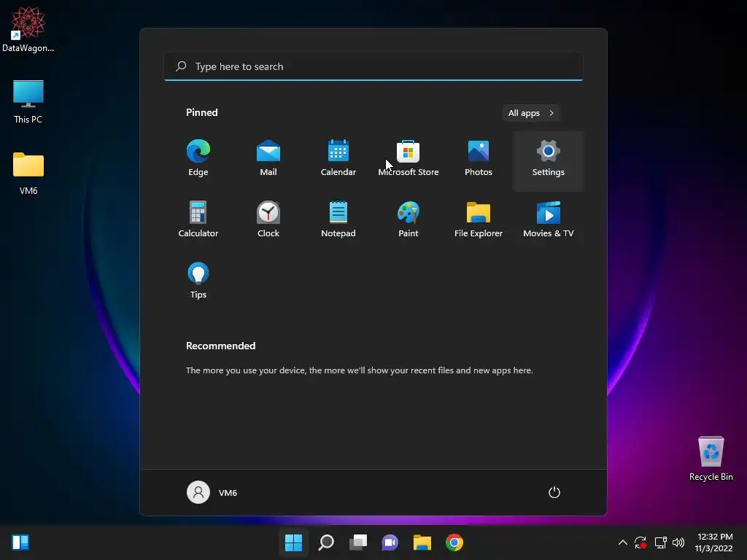Click the recommended files hint text
The image size is (747, 560).
[359, 370]
